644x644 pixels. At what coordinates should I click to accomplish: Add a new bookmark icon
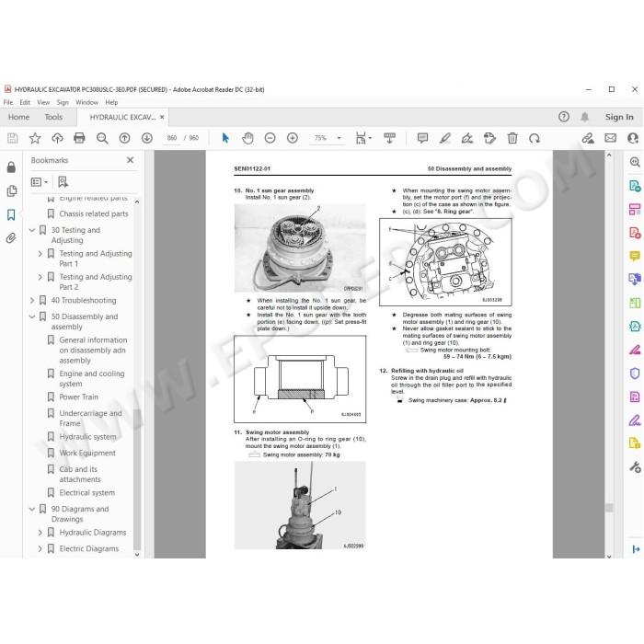pyautogui.click(x=63, y=182)
